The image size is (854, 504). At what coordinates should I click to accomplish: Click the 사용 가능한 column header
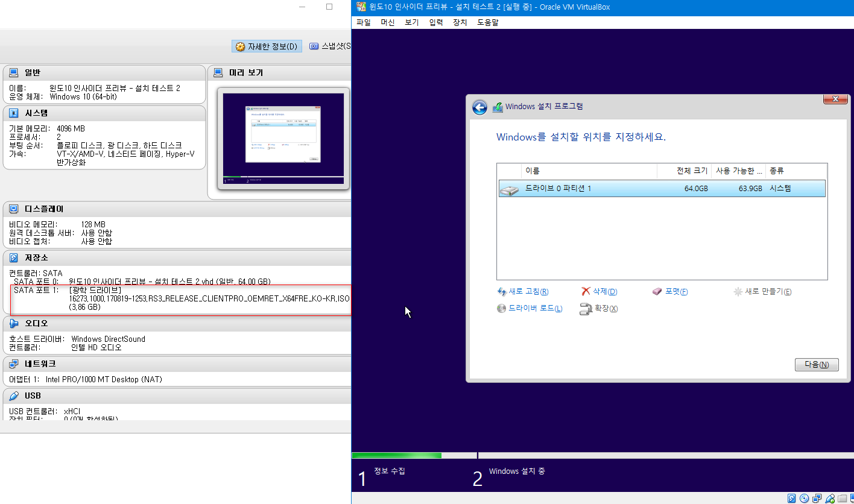point(739,171)
